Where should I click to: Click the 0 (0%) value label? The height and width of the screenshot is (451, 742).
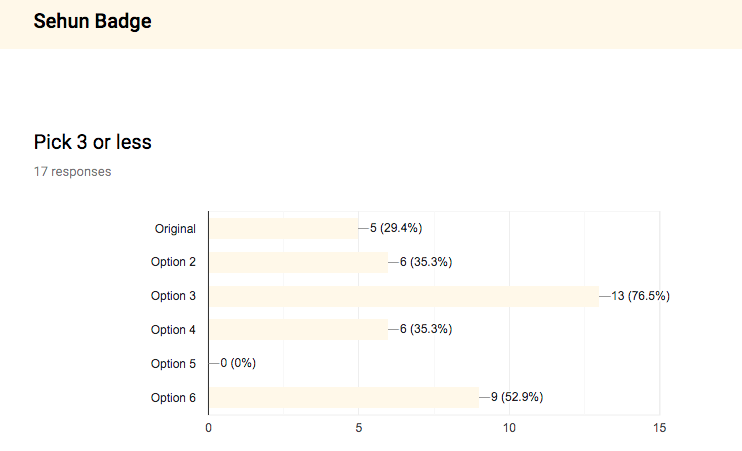pyautogui.click(x=238, y=363)
